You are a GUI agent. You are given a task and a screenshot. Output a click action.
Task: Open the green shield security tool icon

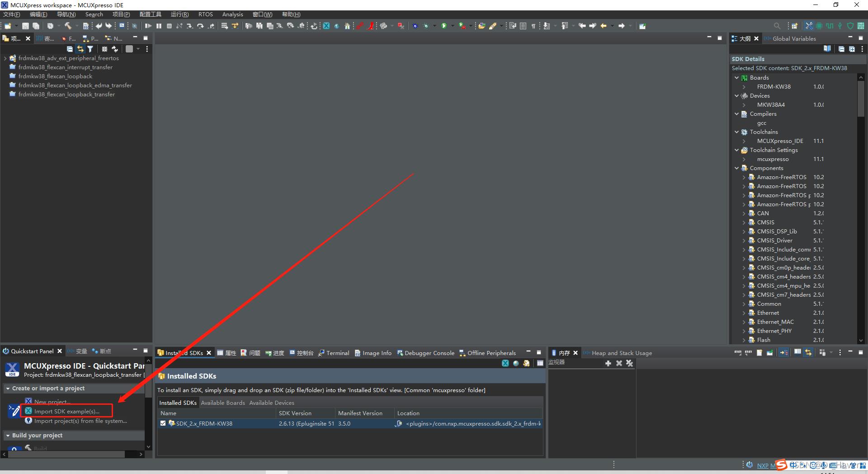pyautogui.click(x=850, y=26)
